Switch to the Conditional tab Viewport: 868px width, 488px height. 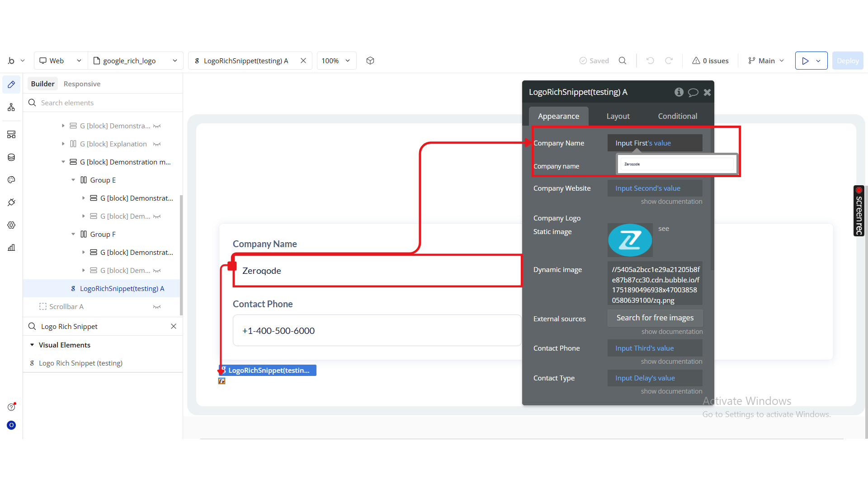677,116
